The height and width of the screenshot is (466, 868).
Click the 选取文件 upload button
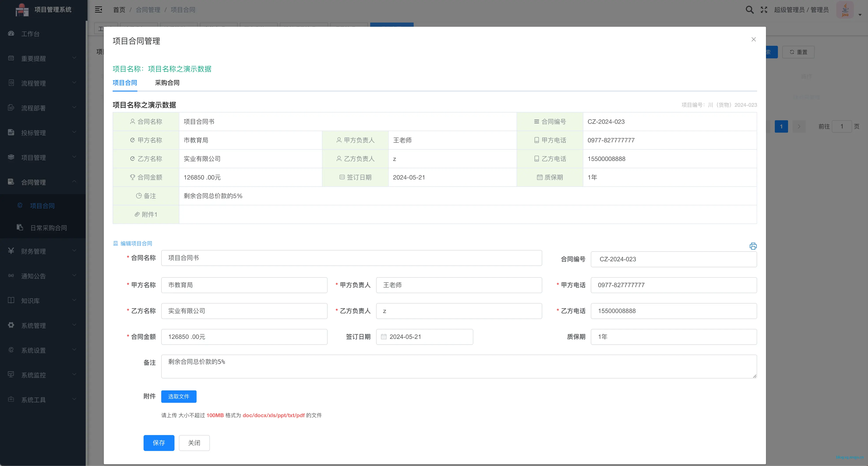179,397
